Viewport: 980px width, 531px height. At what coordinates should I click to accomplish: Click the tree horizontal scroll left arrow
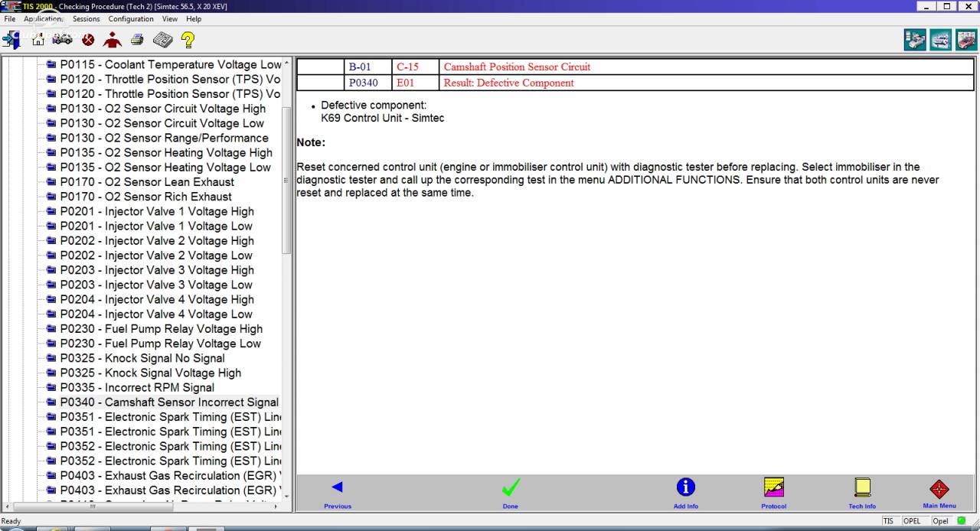coord(8,507)
